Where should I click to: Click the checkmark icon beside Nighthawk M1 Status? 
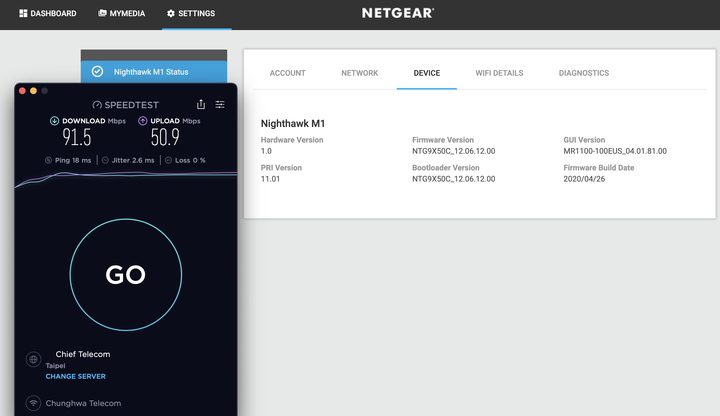[x=97, y=72]
